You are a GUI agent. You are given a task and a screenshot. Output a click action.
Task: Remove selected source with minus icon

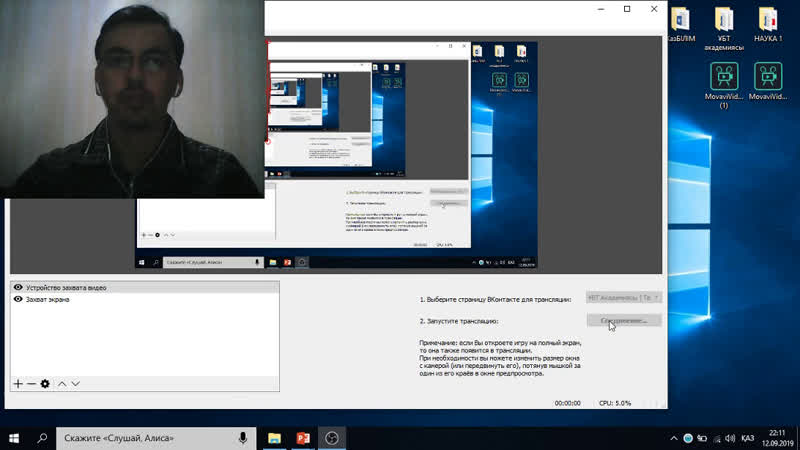point(31,384)
